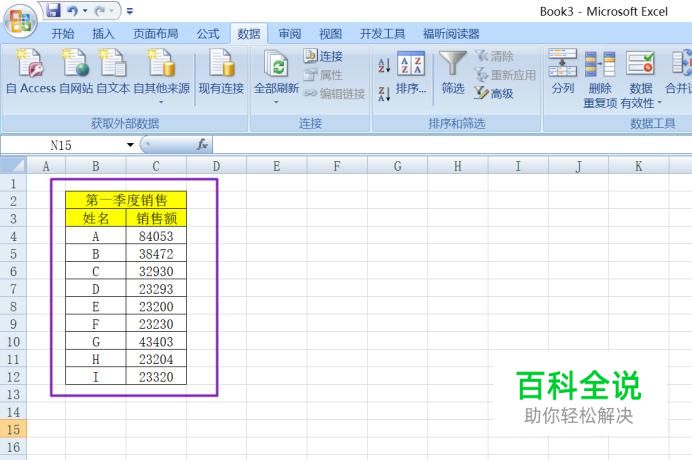This screenshot has width=692, height=460.
Task: Click 重新应用 to reapply filter
Action: click(x=505, y=75)
